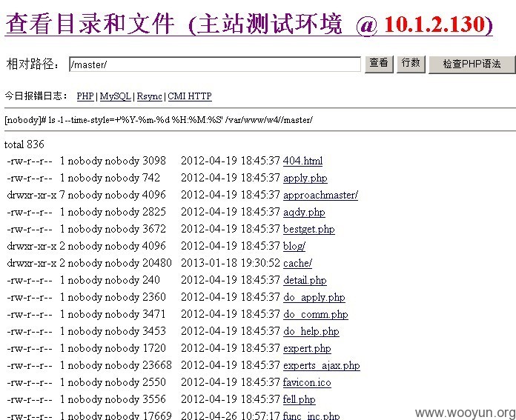Click drwxr-xr-x permissions in approachmaster/ row

32,195
